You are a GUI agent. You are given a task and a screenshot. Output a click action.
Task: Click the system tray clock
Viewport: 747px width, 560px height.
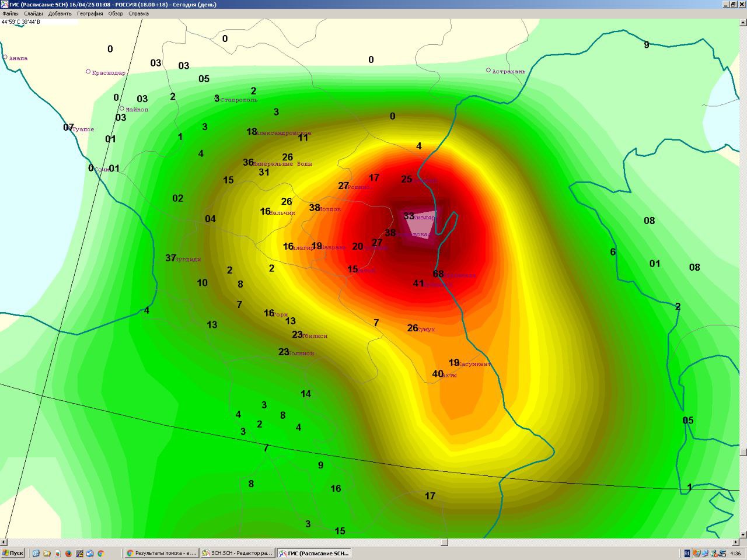coord(735,554)
